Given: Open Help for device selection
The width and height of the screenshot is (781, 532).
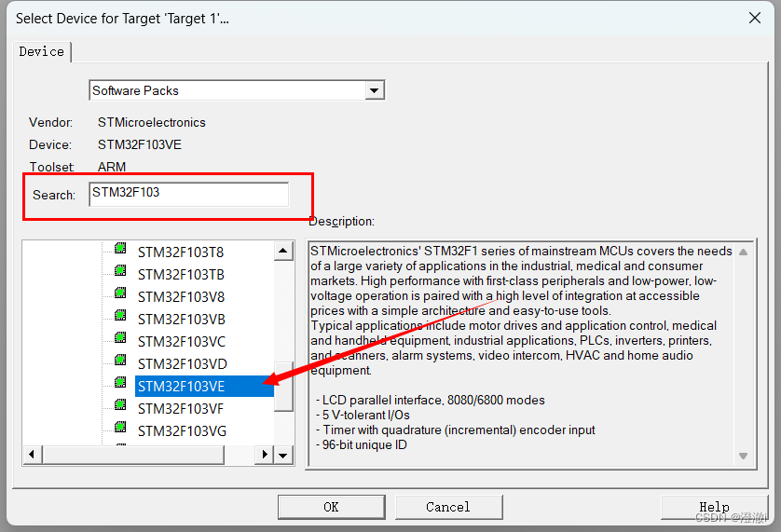Looking at the screenshot, I should (714, 507).
